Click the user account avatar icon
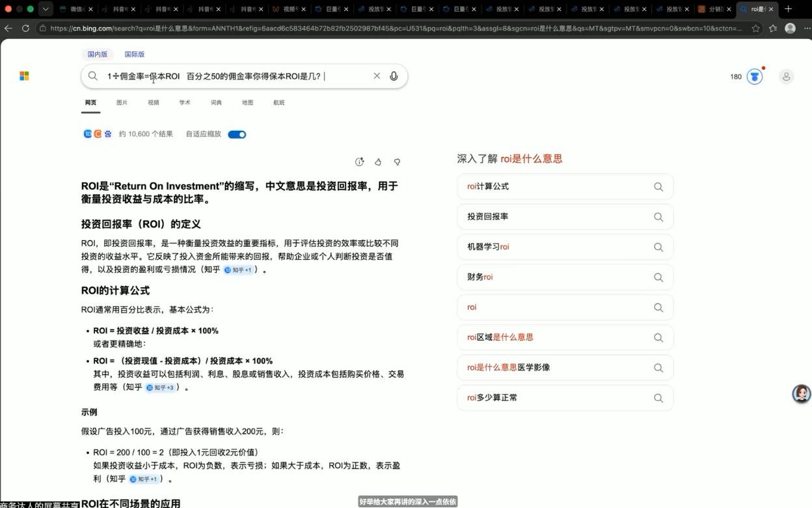Viewport: 812px width, 508px height. click(787, 76)
